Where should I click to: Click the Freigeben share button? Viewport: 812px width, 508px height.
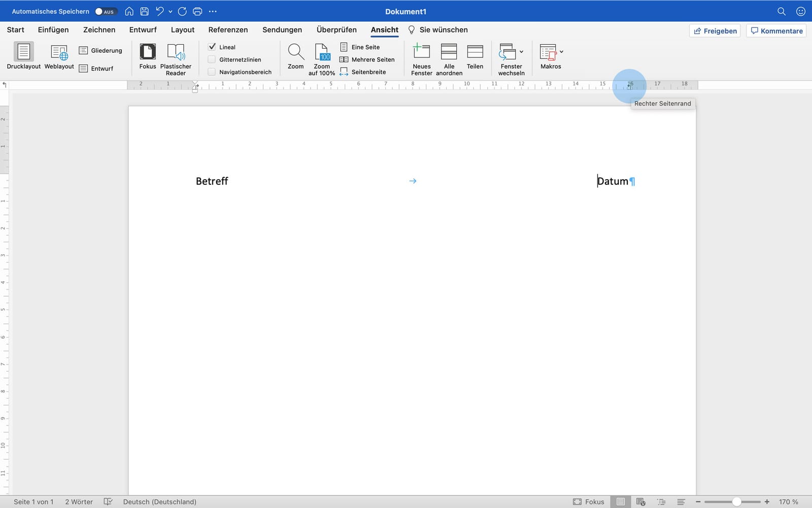click(x=715, y=31)
